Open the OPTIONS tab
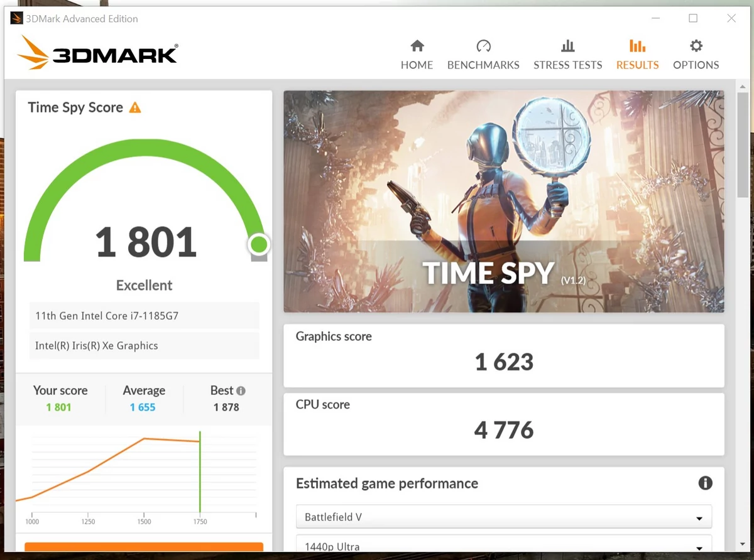The image size is (754, 560). (x=696, y=55)
